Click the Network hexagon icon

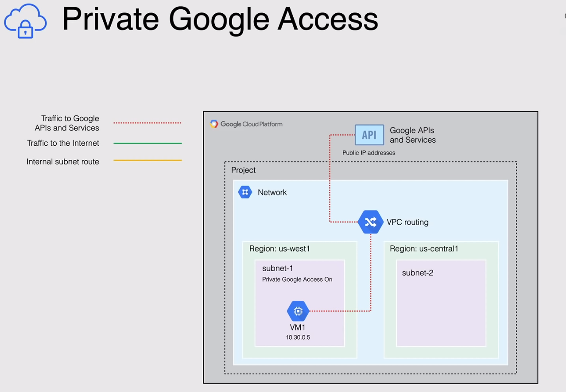click(245, 192)
